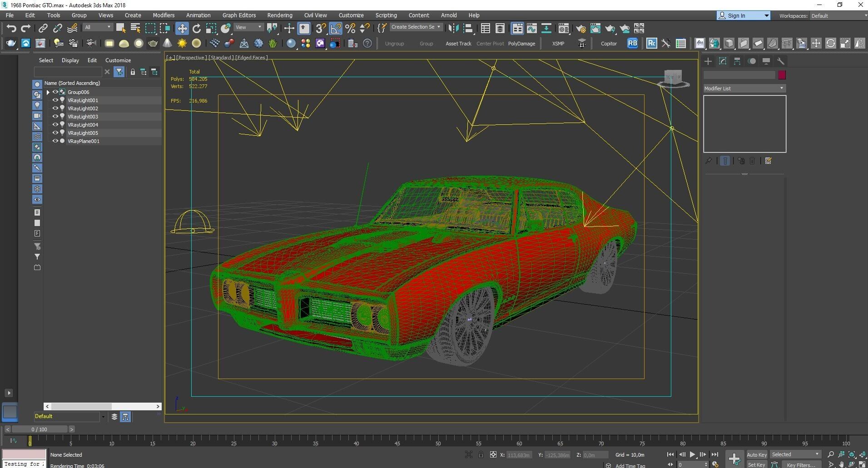Viewport: 868px width, 468px height.
Task: Toggle the Angle Snap icon on
Action: 336,28
